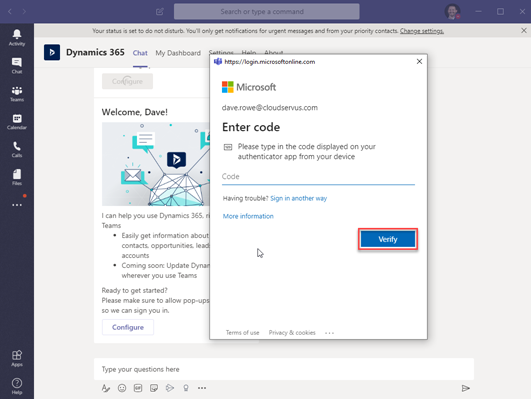
Task: Click the loading Configure button at top
Action: pos(127,81)
